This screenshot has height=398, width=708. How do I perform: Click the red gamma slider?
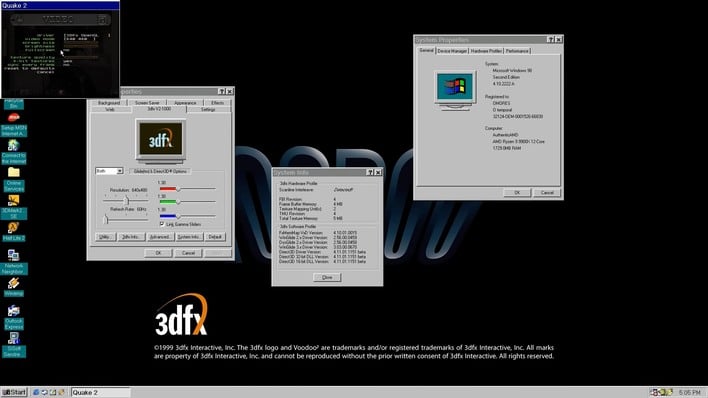point(178,189)
